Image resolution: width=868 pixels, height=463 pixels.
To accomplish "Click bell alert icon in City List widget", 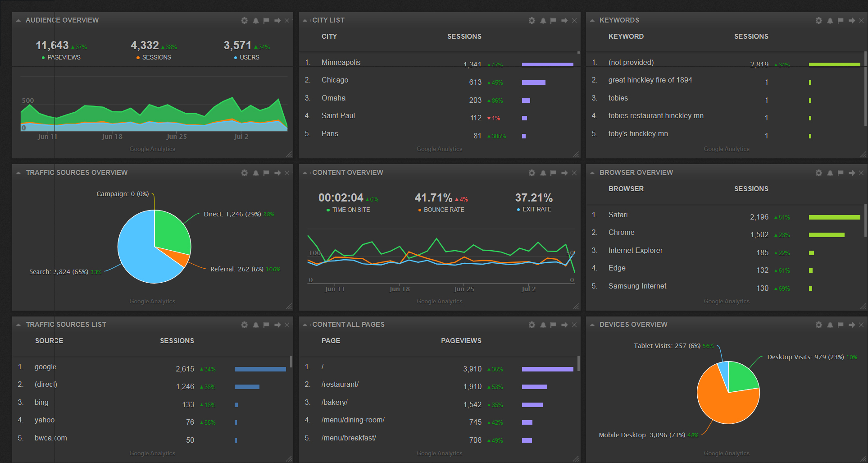I will (x=543, y=21).
